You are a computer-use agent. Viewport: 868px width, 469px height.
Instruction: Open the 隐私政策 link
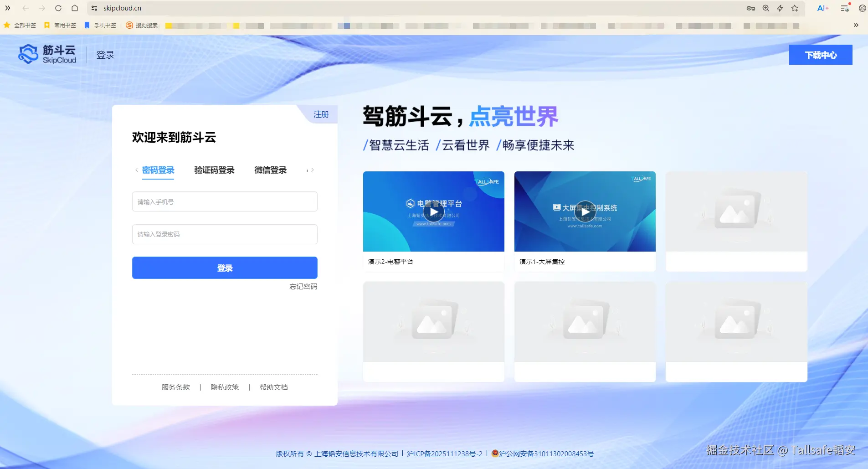click(x=225, y=387)
